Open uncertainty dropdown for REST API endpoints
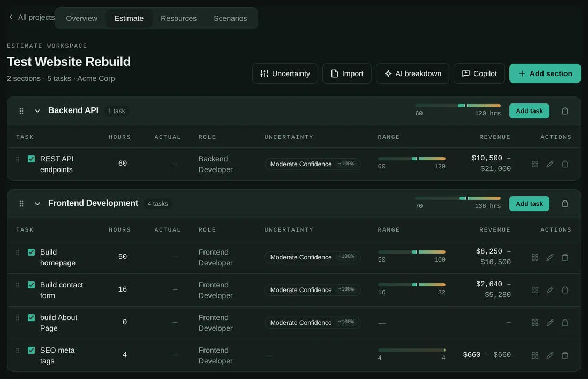588x379 pixels. click(312, 164)
